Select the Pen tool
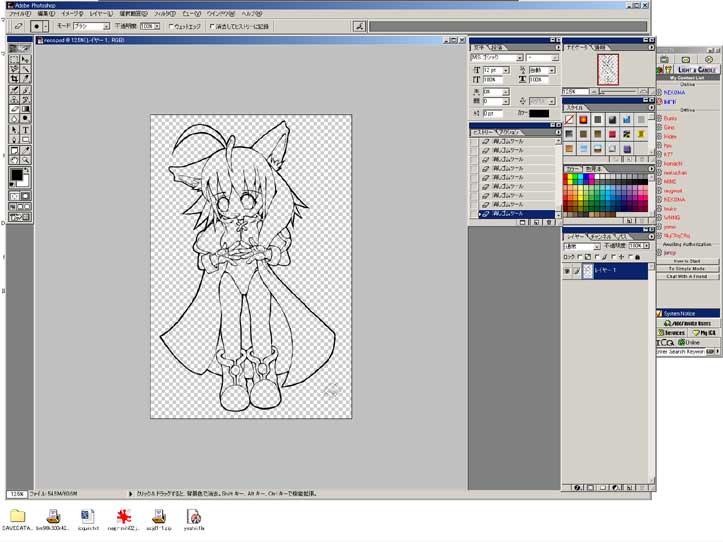This screenshot has width=723, height=542. [14, 139]
